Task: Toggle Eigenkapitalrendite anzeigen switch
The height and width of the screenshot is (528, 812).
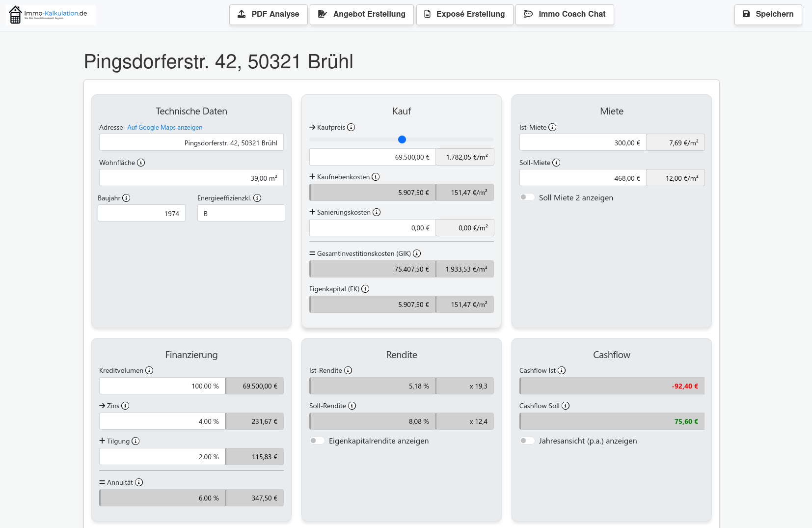Action: coord(317,441)
